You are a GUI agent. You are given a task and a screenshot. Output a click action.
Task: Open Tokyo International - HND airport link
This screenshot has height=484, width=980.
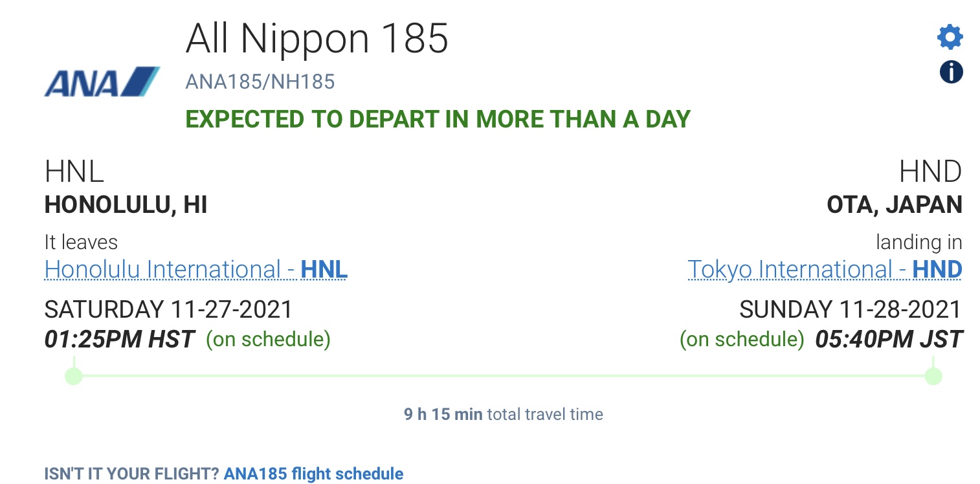824,269
